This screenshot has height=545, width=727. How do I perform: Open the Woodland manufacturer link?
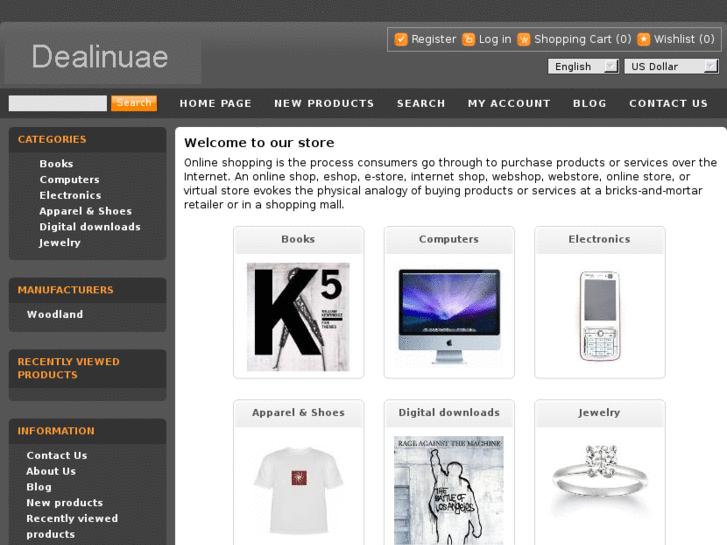click(x=55, y=314)
